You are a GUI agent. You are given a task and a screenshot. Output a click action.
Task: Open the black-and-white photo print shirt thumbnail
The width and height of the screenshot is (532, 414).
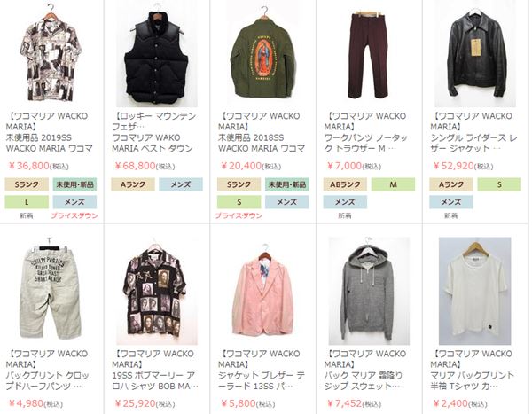coord(51,54)
